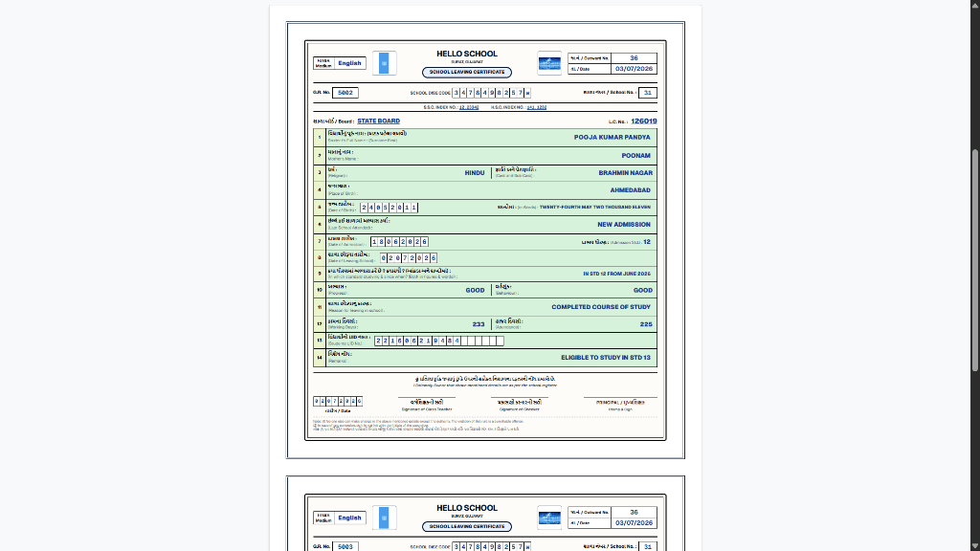Click the date of birth digit boxes

point(389,208)
